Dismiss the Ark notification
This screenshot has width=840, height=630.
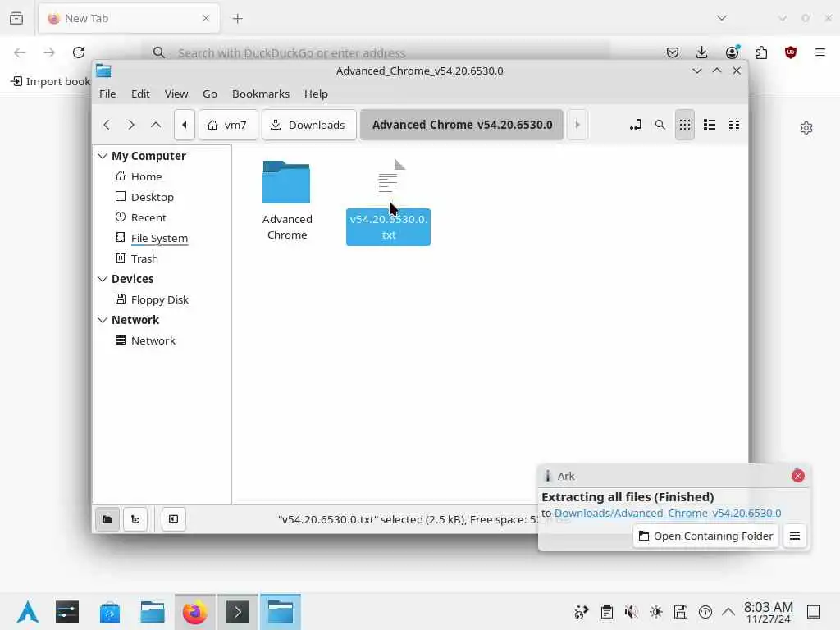[x=797, y=476]
